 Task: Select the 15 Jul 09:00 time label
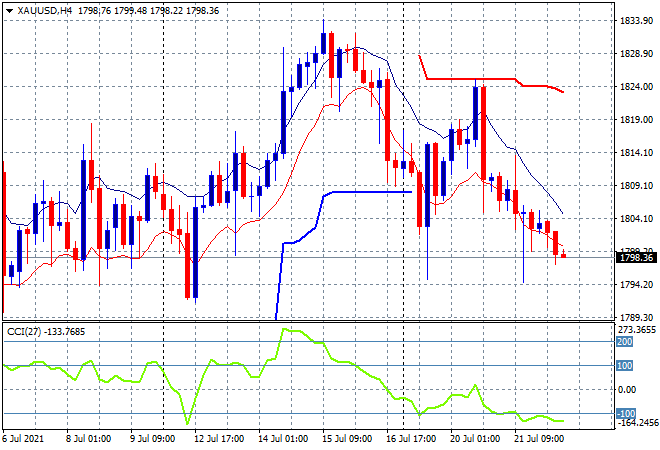(347, 439)
